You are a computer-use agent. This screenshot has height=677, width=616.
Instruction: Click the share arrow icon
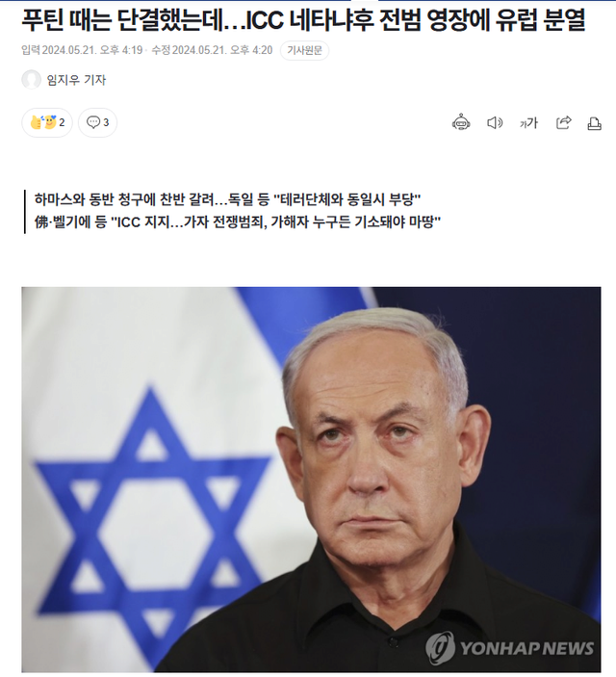tap(563, 122)
